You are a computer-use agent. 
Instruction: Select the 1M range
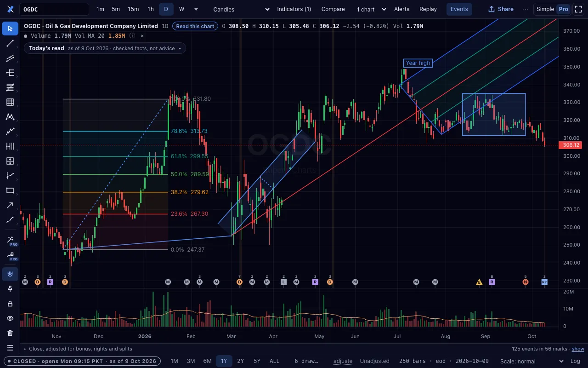pos(175,361)
